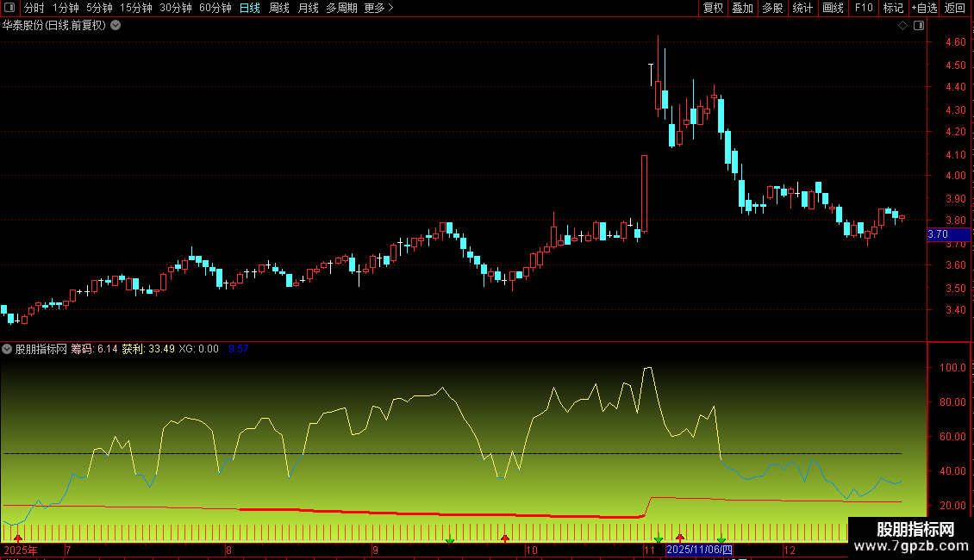Click month 12 on the time axis

[x=789, y=550]
